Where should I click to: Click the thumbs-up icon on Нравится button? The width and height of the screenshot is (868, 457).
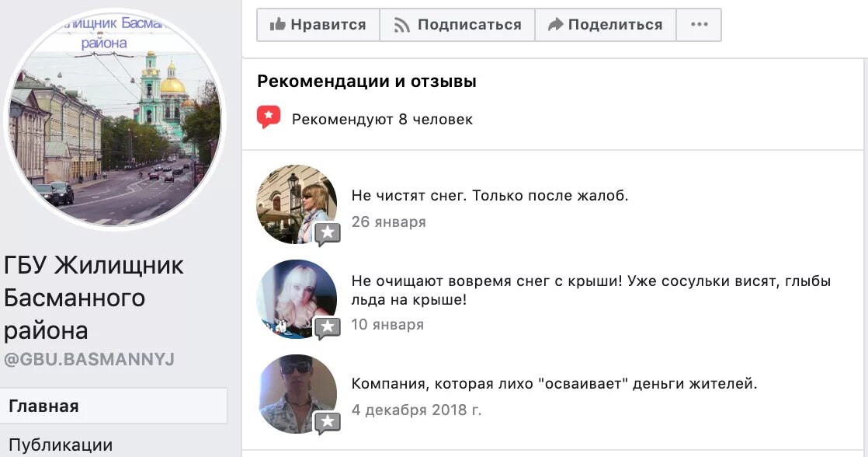click(x=277, y=24)
